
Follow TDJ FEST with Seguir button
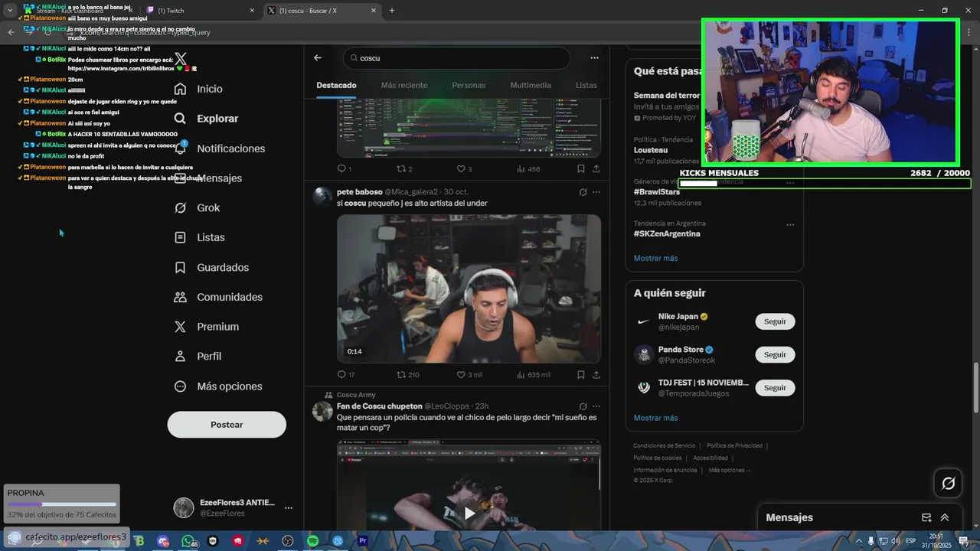pyautogui.click(x=775, y=387)
